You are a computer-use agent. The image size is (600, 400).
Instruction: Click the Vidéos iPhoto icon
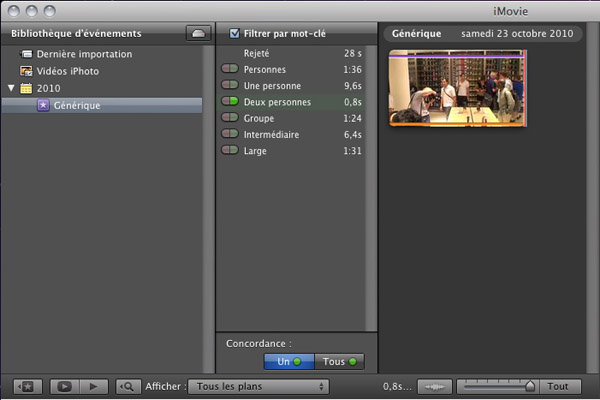[x=26, y=71]
